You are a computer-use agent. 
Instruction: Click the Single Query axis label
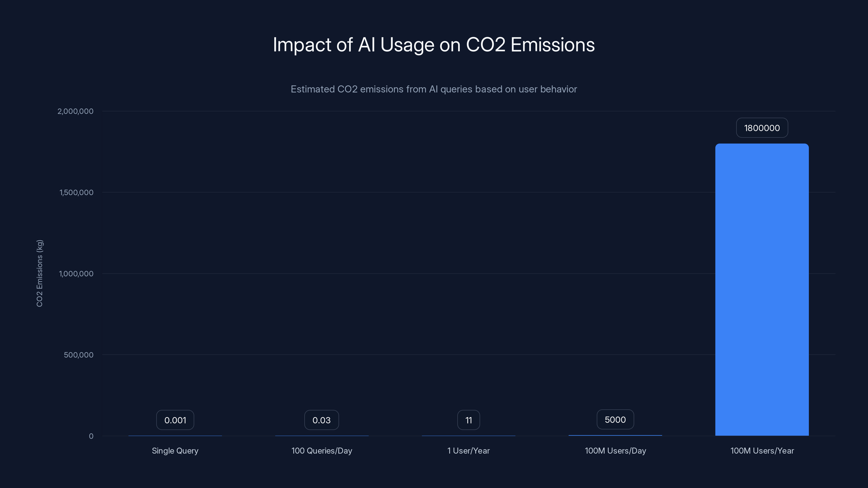pyautogui.click(x=175, y=451)
